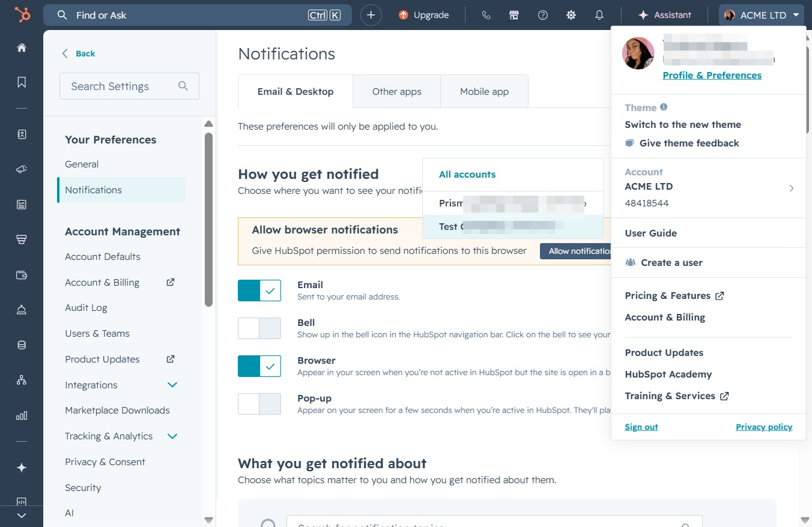Image resolution: width=812 pixels, height=527 pixels.
Task: Open the Data Management database icon
Action: 22,345
